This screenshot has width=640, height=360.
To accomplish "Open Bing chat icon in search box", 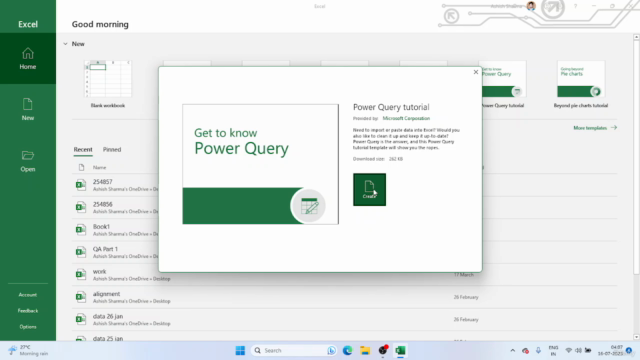I will pyautogui.click(x=331, y=350).
